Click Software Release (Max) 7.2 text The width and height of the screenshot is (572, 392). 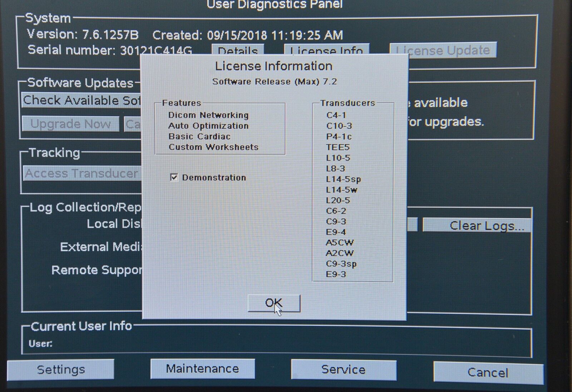(275, 82)
